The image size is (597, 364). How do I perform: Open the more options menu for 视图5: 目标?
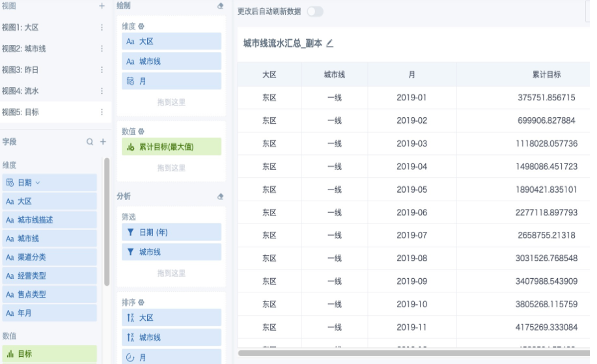coord(102,112)
